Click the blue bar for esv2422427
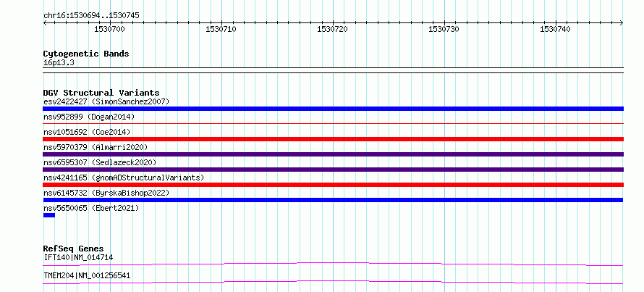644x292 pixels. (333, 109)
